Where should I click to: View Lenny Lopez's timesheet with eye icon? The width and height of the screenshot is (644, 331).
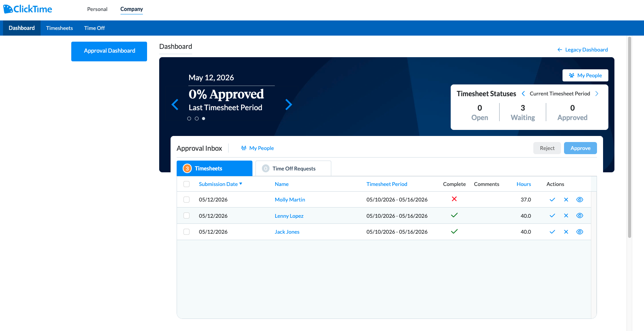coord(580,215)
